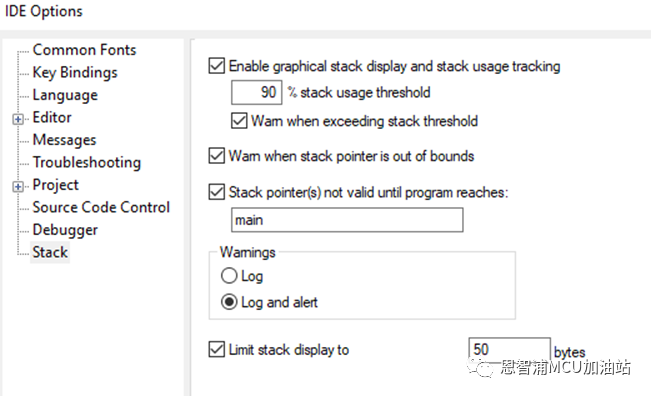Expand the Project tree node

(x=18, y=187)
